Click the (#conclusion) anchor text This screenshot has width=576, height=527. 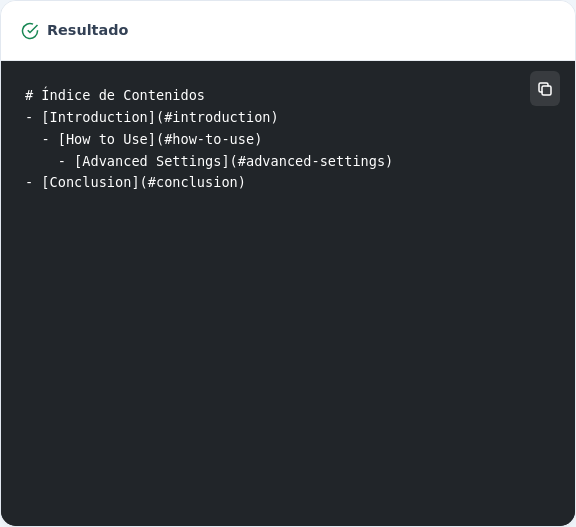192,182
